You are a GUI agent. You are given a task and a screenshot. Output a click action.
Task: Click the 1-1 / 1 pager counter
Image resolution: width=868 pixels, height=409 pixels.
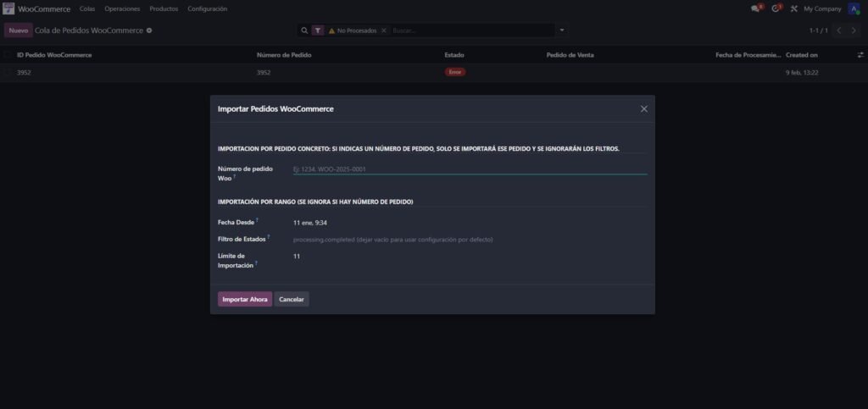818,30
